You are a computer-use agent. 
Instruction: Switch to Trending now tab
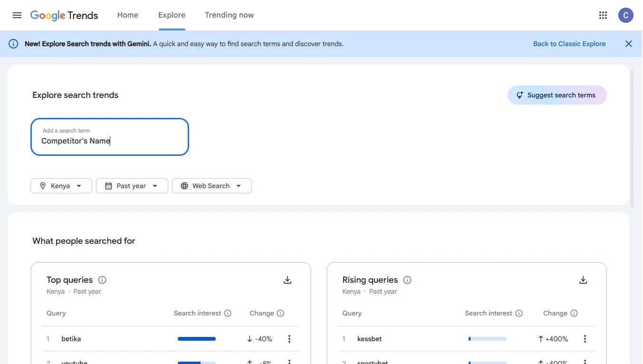pyautogui.click(x=230, y=15)
